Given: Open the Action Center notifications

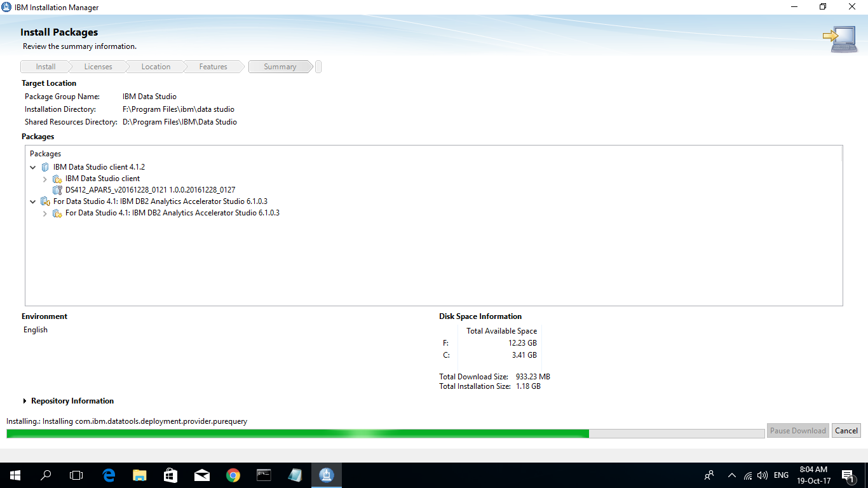Looking at the screenshot, I should (x=848, y=475).
